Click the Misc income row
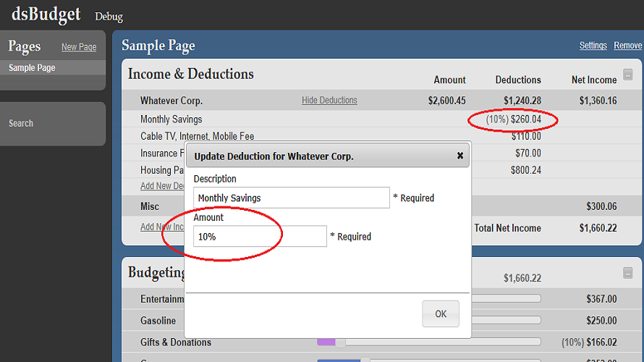 pyautogui.click(x=381, y=206)
